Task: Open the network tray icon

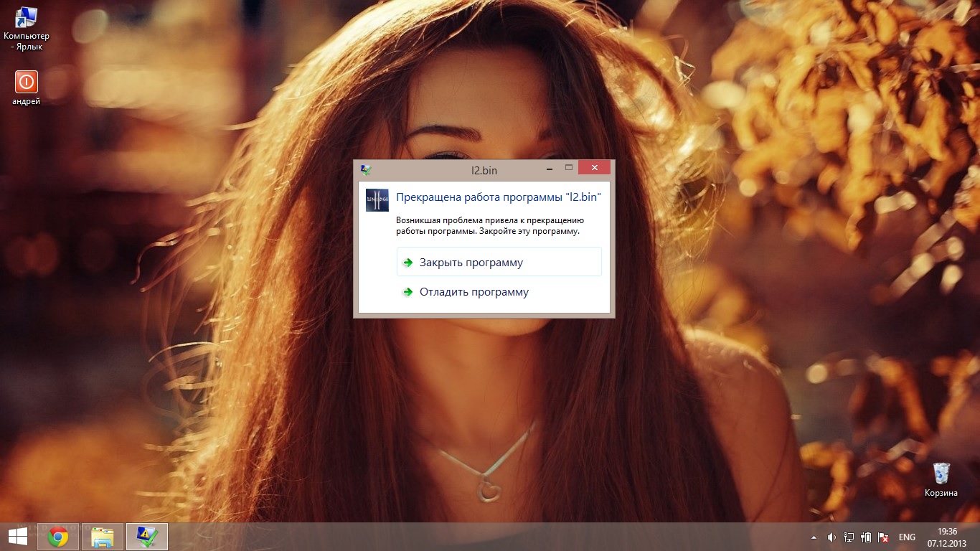Action: 849,537
